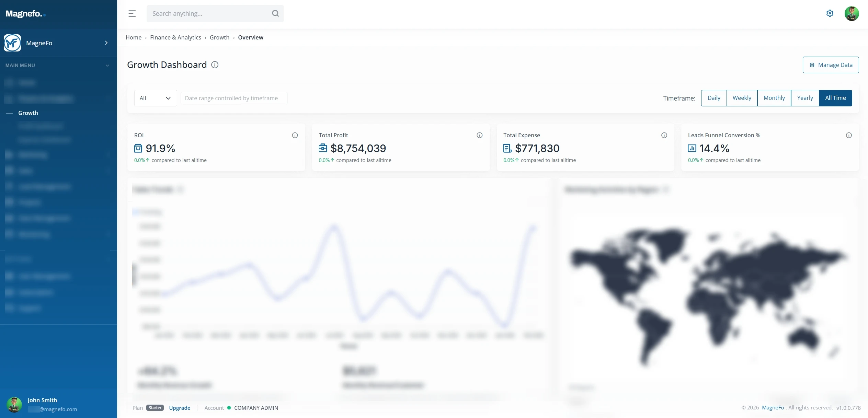
Task: Click the hamburger menu toggle icon
Action: pyautogui.click(x=132, y=14)
